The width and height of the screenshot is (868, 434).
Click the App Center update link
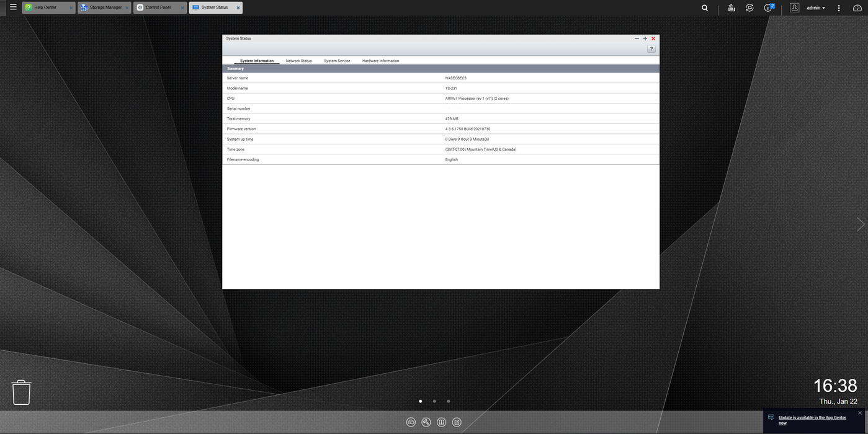coord(812,420)
